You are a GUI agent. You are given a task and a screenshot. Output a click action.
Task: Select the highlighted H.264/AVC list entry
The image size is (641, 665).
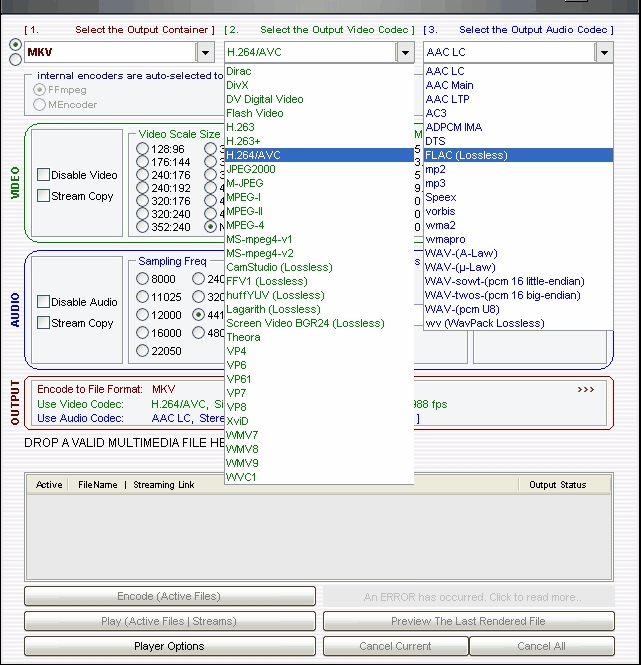[x=319, y=155]
